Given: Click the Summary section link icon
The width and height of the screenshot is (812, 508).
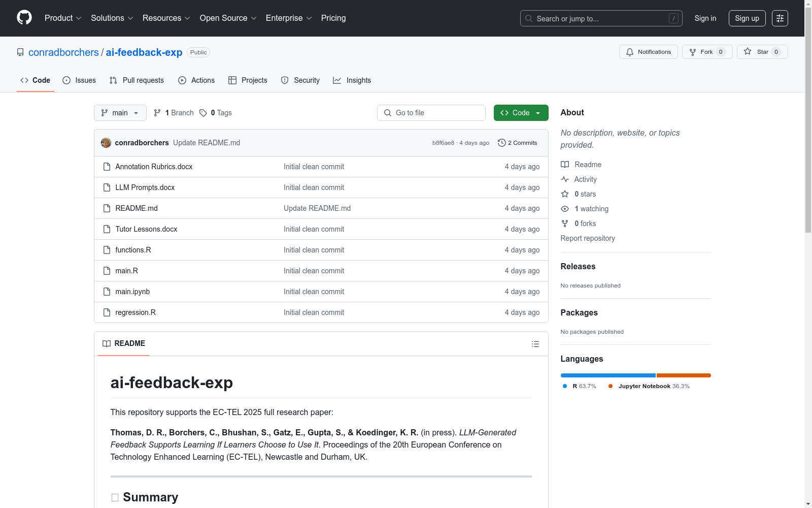Looking at the screenshot, I should [115, 497].
